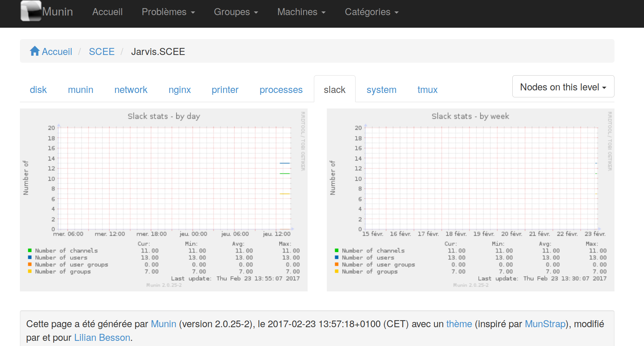
Task: Open Slack stats by day graph
Action: pyautogui.click(x=164, y=200)
